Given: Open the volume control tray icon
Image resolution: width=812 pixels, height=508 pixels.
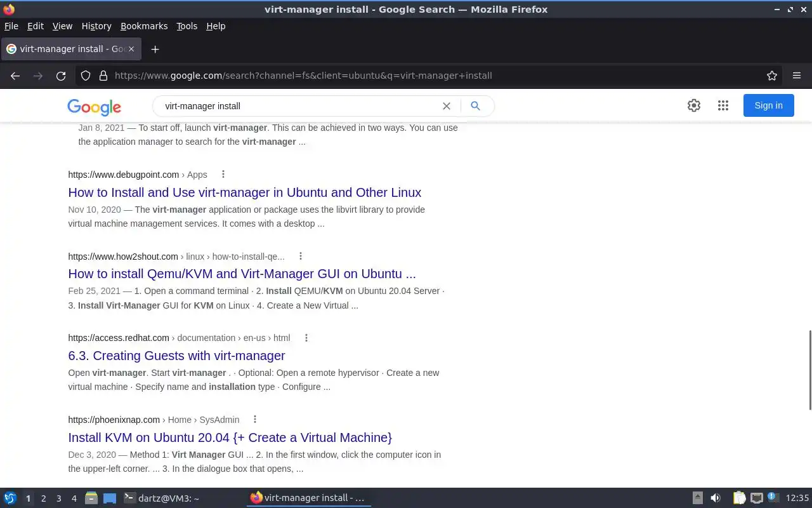Looking at the screenshot, I should pos(716,498).
